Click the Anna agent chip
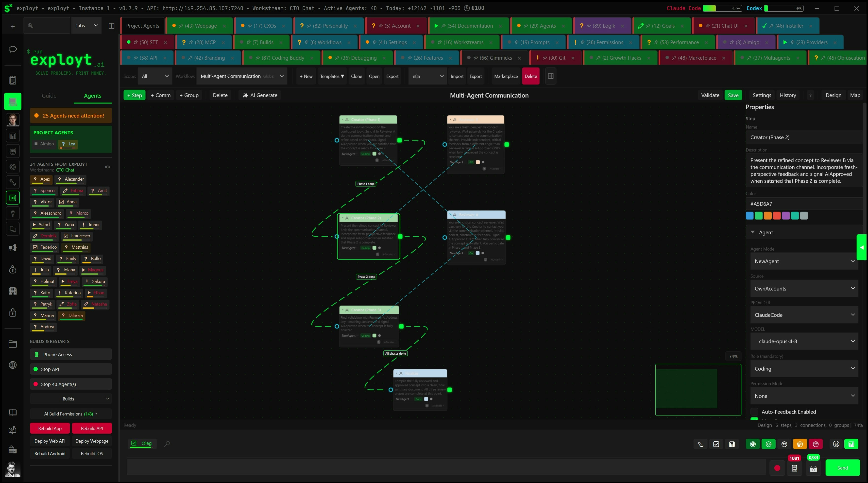Screen dimensions: 868x483 coord(68,202)
